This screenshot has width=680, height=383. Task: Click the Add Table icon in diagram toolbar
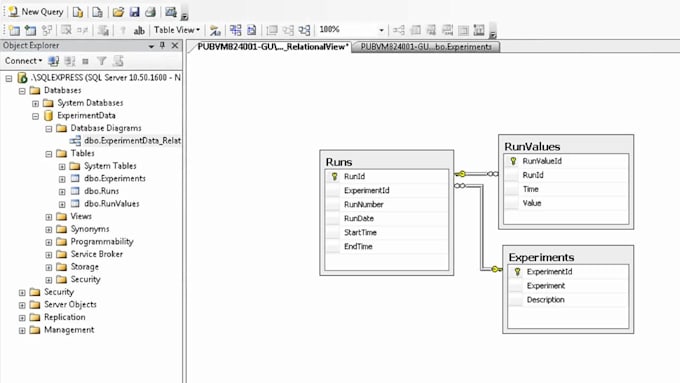pyautogui.click(x=30, y=30)
